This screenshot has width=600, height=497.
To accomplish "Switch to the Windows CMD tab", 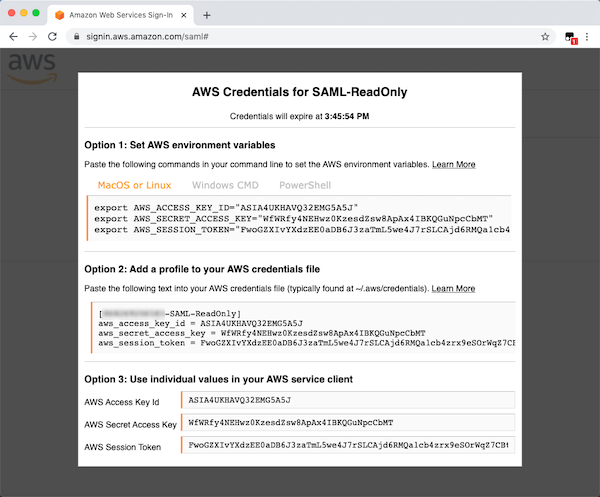I will (225, 185).
